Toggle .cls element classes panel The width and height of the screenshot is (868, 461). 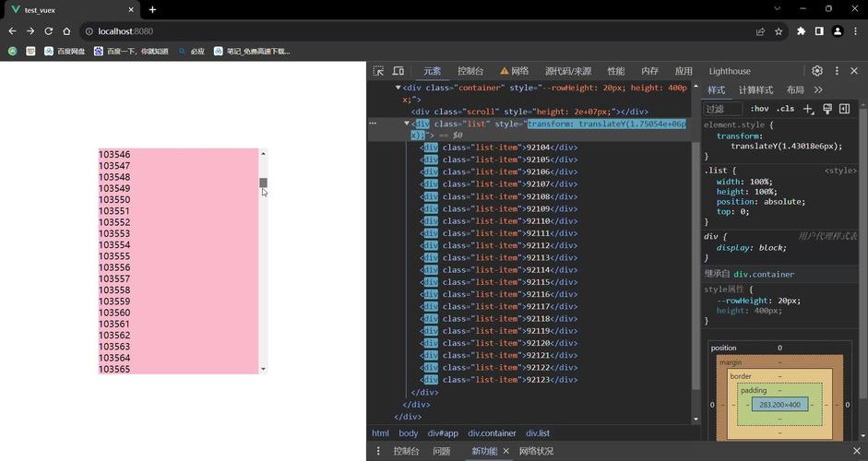tap(785, 109)
